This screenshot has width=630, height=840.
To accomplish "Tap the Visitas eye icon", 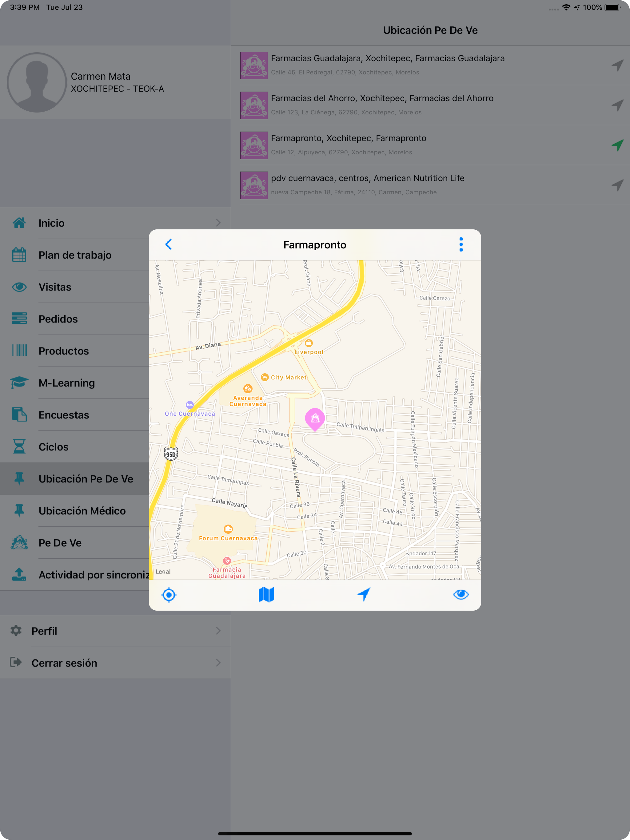I will pos(19,287).
